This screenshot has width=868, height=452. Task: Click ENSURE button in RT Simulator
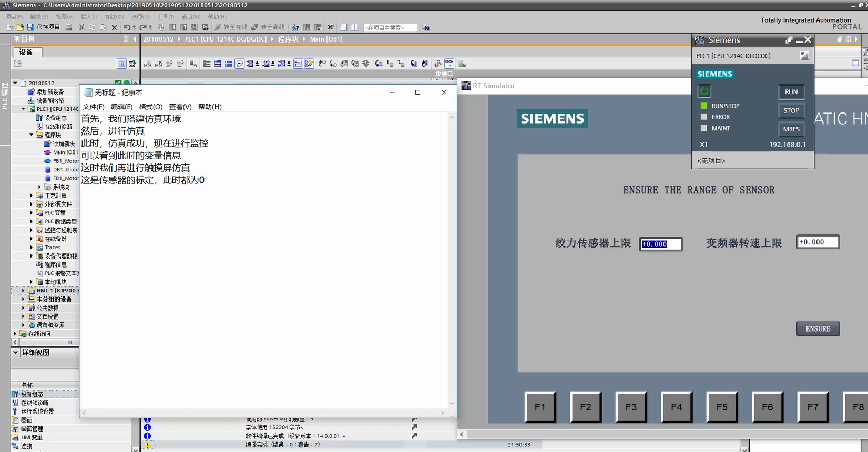coord(818,328)
